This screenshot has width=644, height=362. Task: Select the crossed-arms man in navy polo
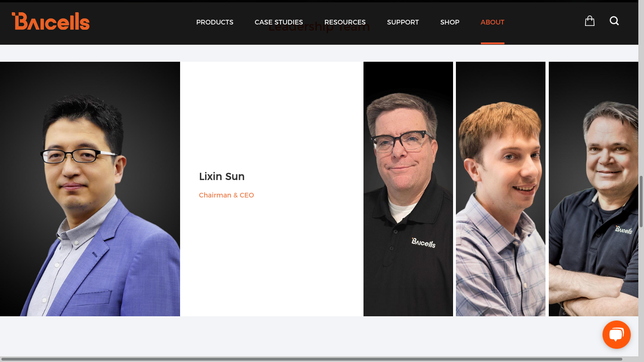[x=594, y=189]
